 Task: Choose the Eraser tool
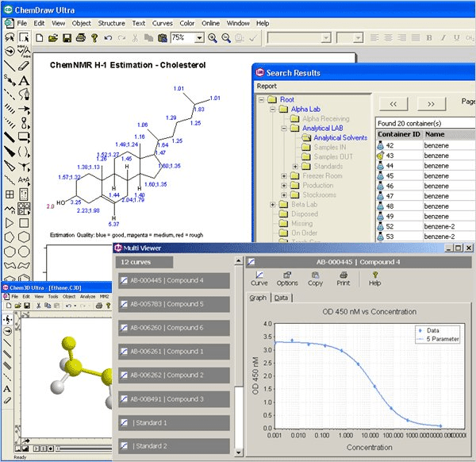coord(24,65)
